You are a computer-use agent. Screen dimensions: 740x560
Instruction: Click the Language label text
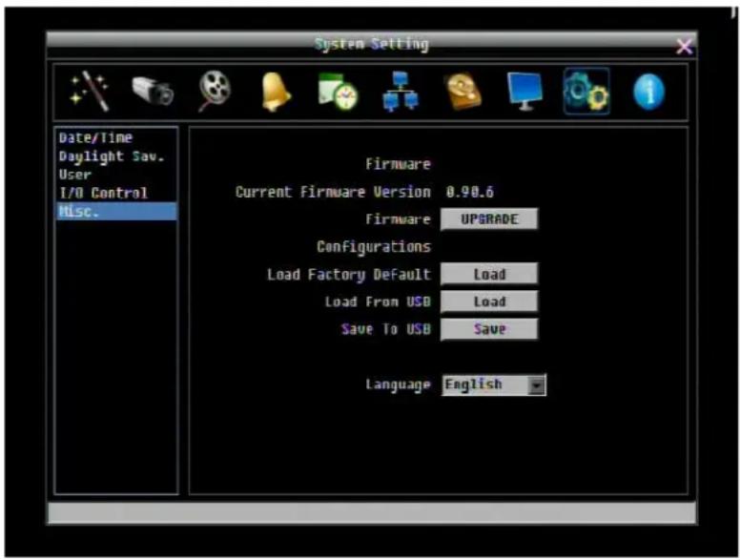pos(398,384)
